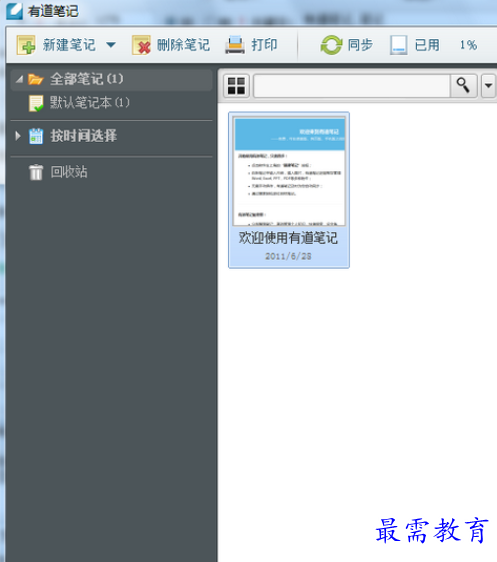
Task: Click the 同步 sync button
Action: pyautogui.click(x=347, y=45)
